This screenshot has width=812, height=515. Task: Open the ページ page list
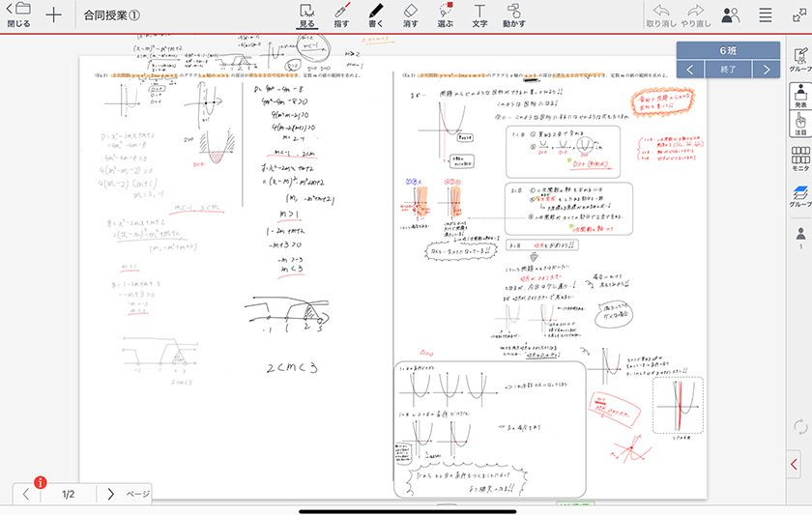[138, 494]
